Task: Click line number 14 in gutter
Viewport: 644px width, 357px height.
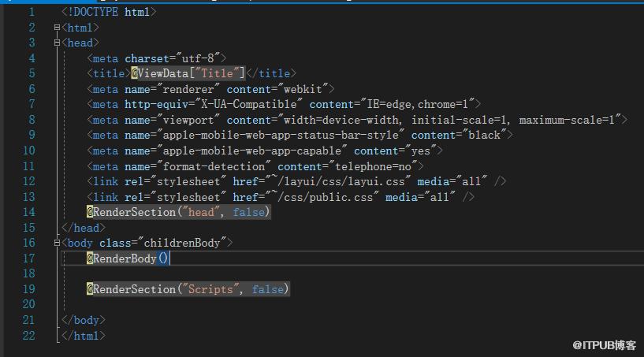Action: [x=28, y=213]
